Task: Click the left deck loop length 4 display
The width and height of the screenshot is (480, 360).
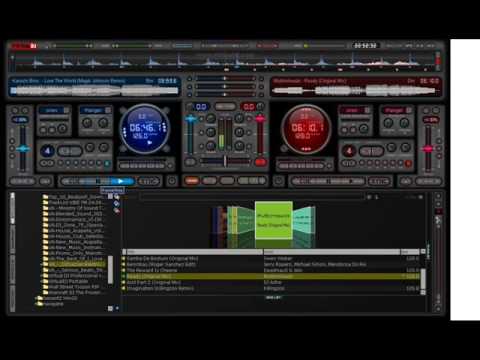Action: point(48,151)
